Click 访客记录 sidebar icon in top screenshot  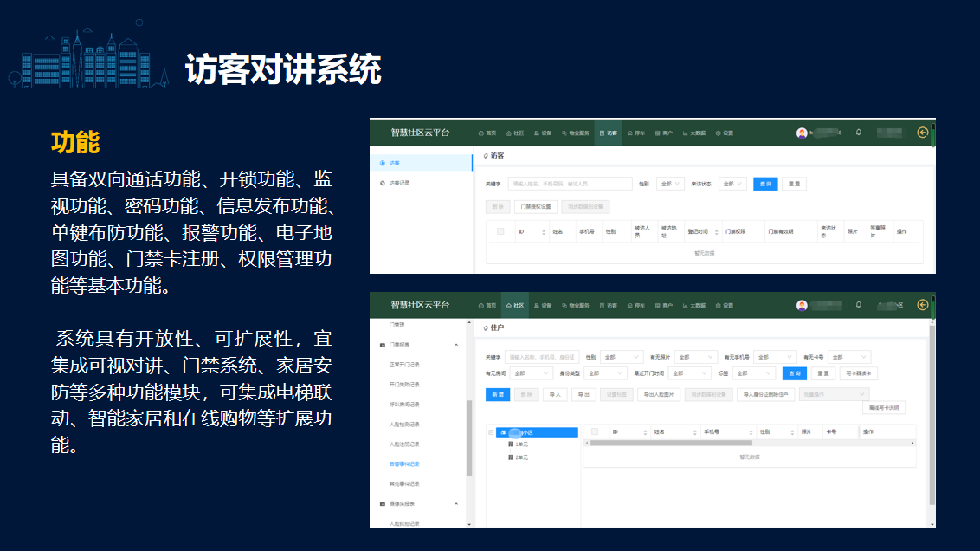(x=383, y=184)
